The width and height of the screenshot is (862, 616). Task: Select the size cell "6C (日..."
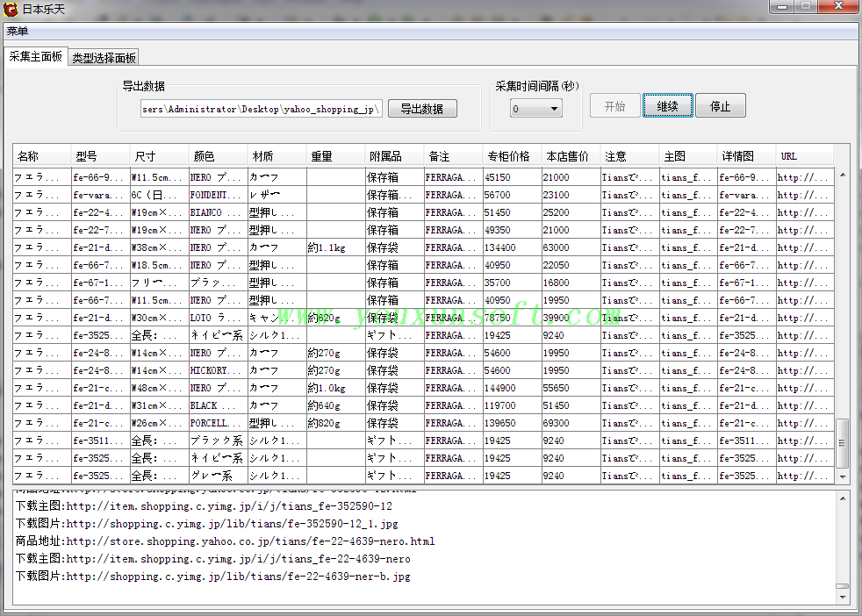point(160,195)
